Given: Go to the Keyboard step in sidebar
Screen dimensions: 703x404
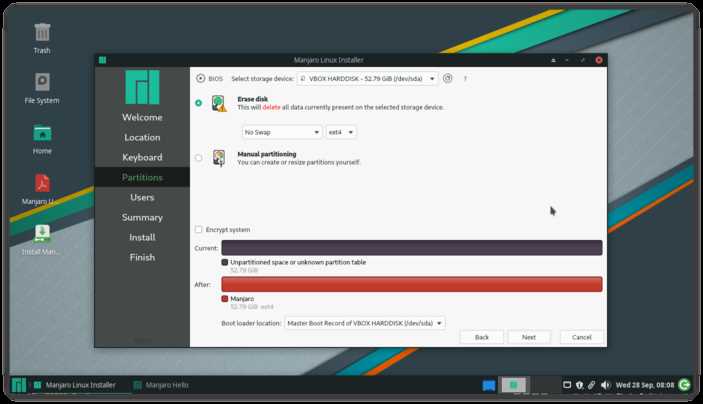Looking at the screenshot, I should coord(142,157).
